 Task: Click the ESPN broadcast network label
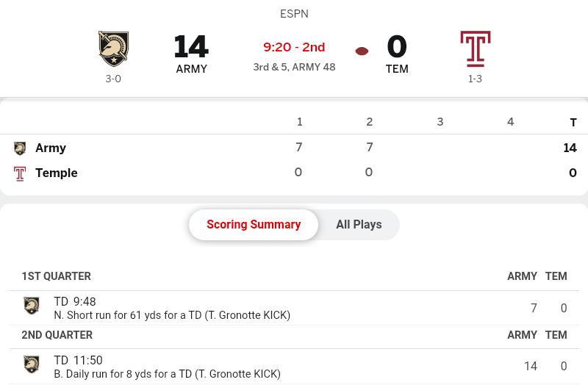pos(294,14)
